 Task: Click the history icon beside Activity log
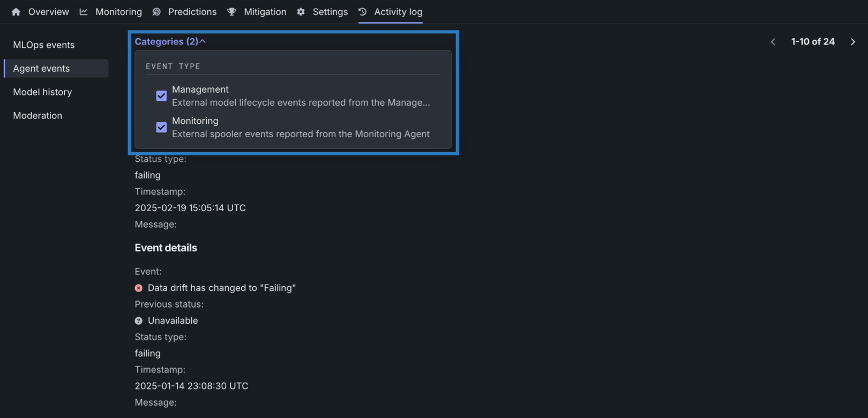point(363,12)
